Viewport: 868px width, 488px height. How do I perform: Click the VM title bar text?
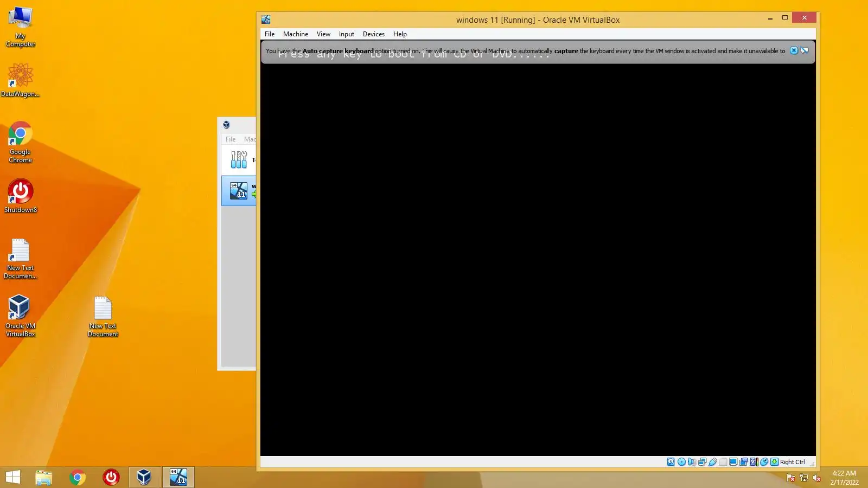tap(538, 20)
